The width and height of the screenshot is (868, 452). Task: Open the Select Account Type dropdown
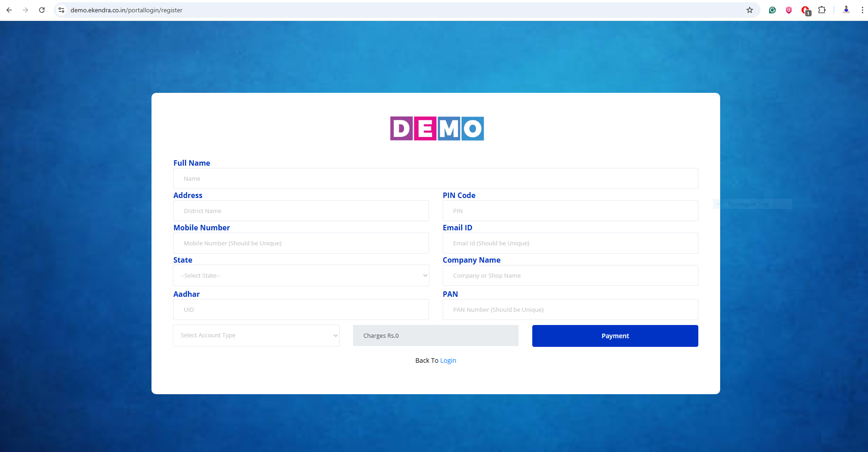(256, 335)
